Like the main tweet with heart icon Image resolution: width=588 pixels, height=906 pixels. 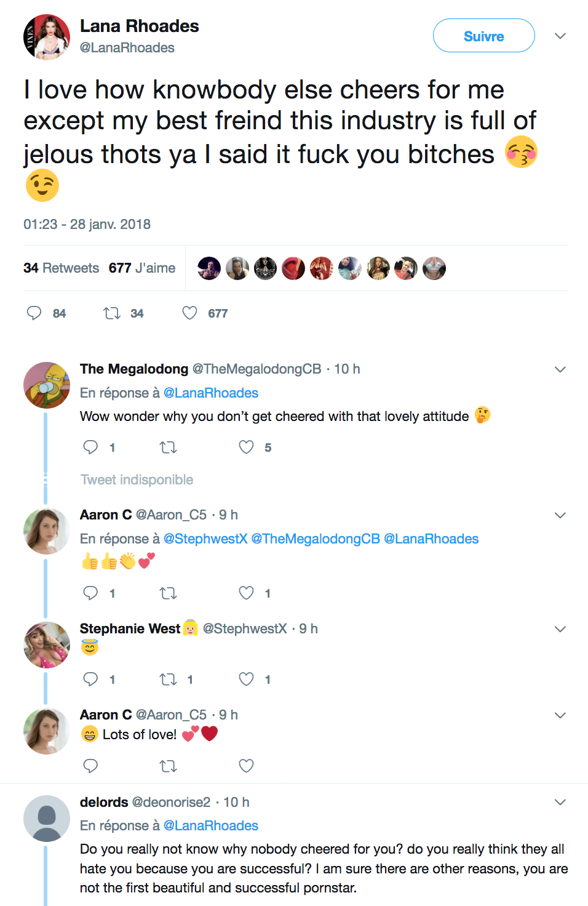(x=189, y=313)
